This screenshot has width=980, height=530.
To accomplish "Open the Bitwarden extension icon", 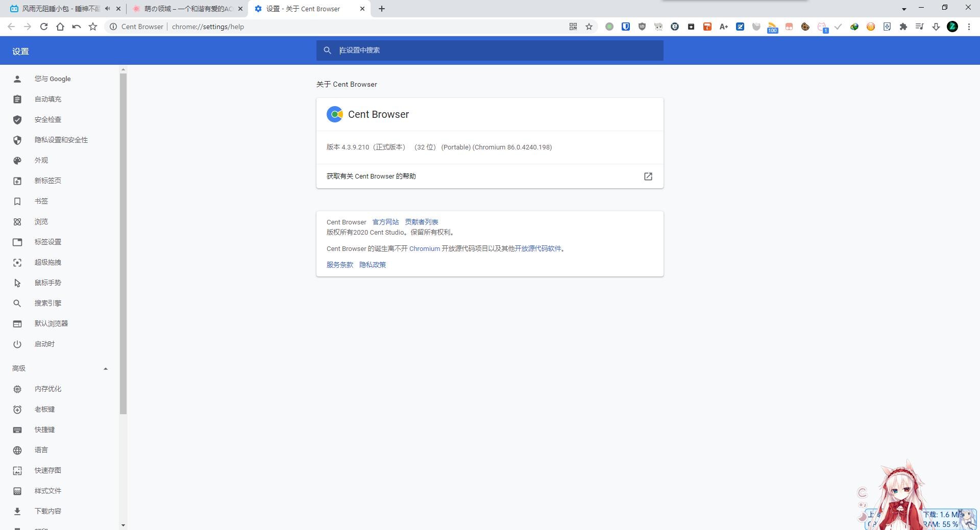I will point(625,27).
